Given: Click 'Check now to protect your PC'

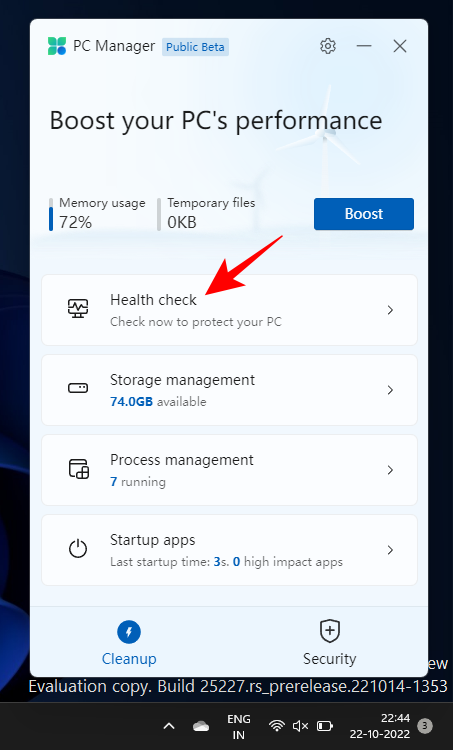Looking at the screenshot, I should click(x=196, y=321).
